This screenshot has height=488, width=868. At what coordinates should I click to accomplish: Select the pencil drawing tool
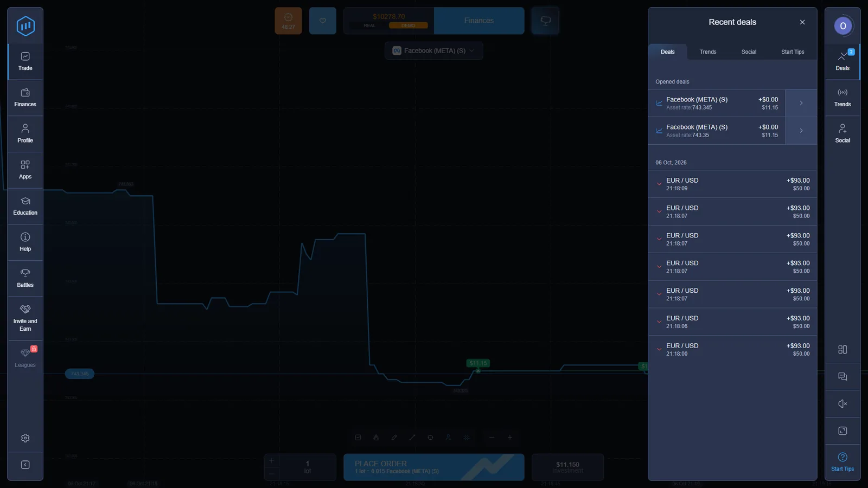point(394,438)
